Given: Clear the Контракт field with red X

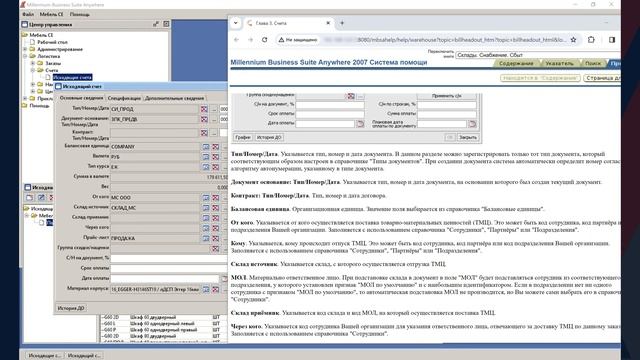Looking at the screenshot, I should pyautogui.click(x=204, y=133).
